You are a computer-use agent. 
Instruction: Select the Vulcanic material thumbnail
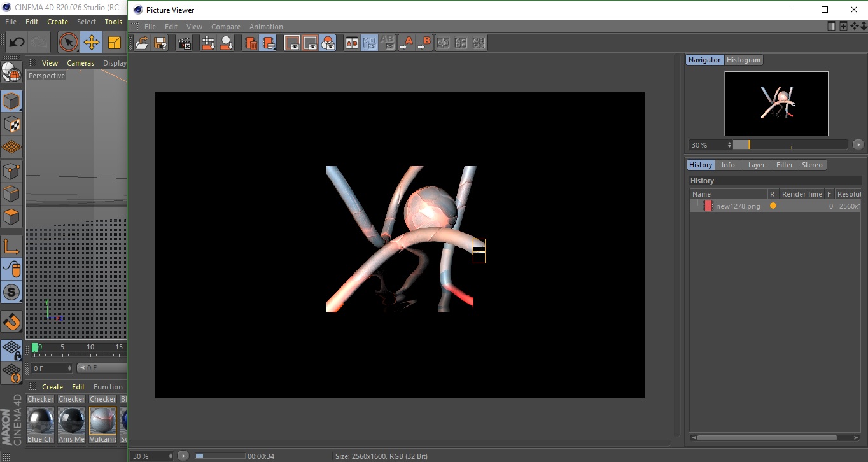[x=103, y=421]
